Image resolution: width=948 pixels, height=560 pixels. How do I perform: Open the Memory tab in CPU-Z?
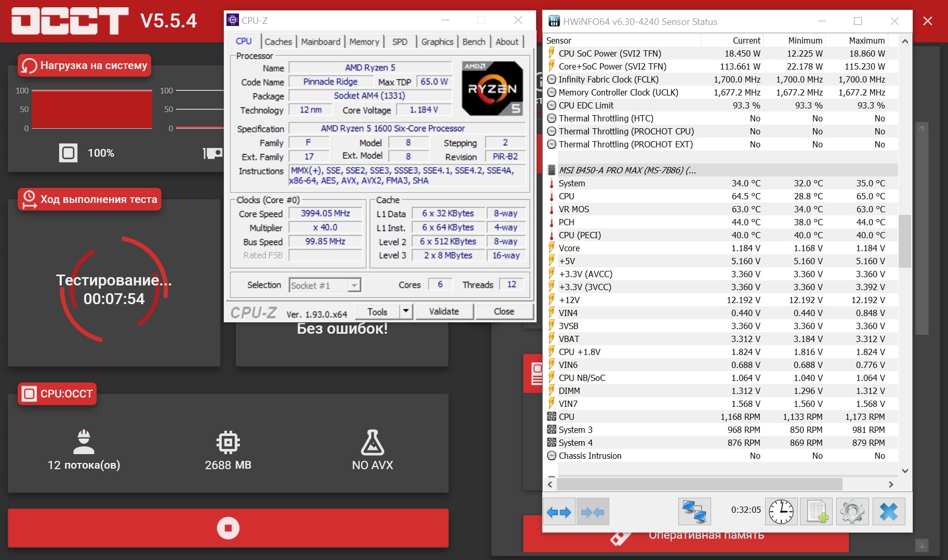[x=364, y=42]
